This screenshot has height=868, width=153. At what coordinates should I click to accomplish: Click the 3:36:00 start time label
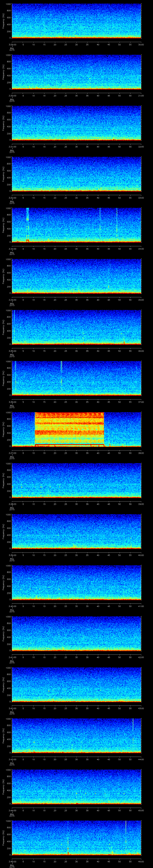[x=12, y=402]
